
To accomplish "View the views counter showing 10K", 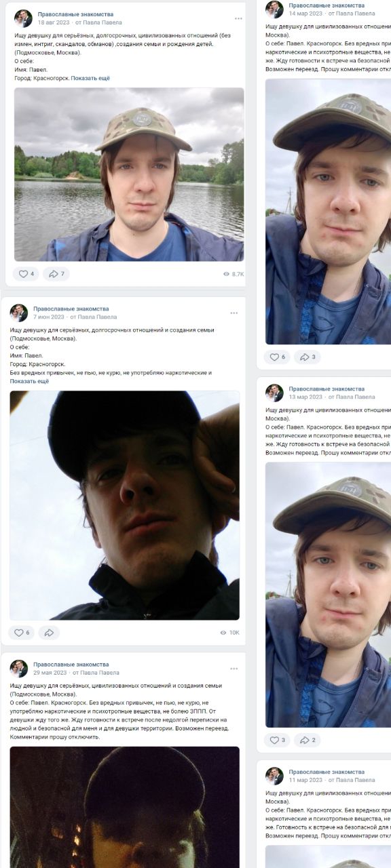I will point(229,633).
